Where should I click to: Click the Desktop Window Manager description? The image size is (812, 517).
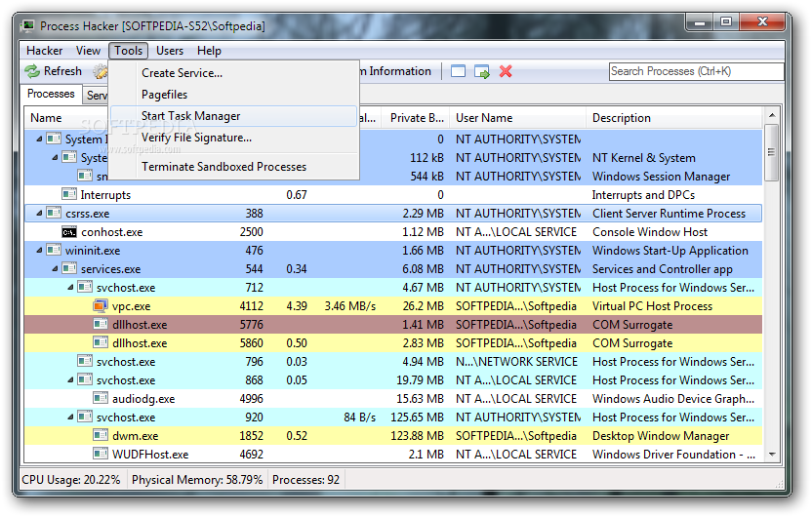(x=661, y=436)
